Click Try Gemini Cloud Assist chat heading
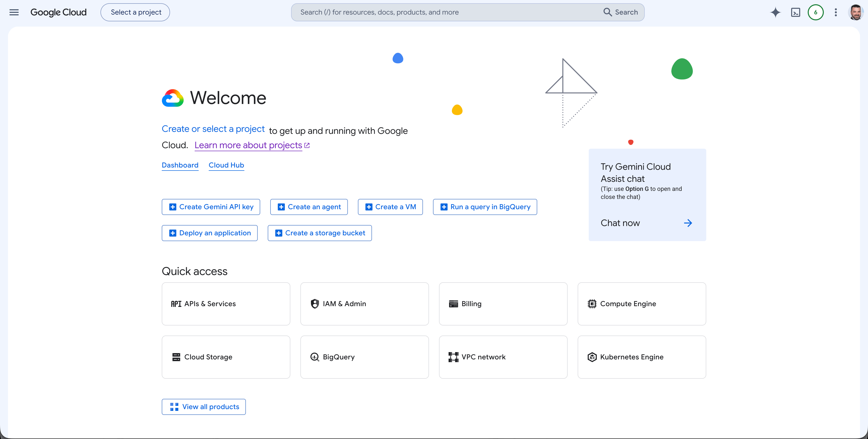This screenshot has width=868, height=439. (635, 173)
